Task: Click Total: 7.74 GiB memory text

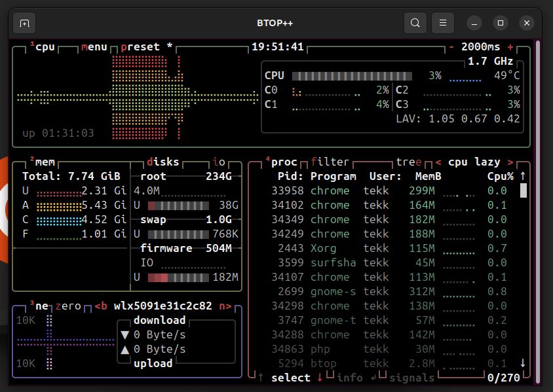Action: [x=71, y=176]
